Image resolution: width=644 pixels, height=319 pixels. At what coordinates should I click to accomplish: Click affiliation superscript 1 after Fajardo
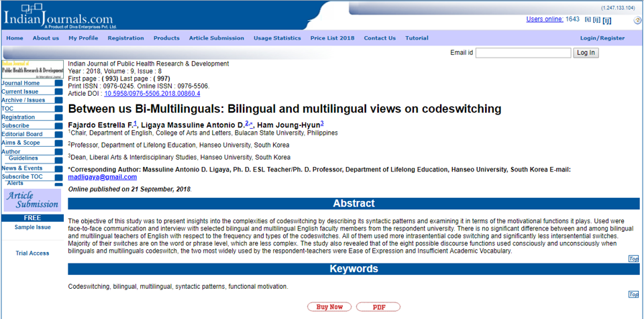(135, 123)
